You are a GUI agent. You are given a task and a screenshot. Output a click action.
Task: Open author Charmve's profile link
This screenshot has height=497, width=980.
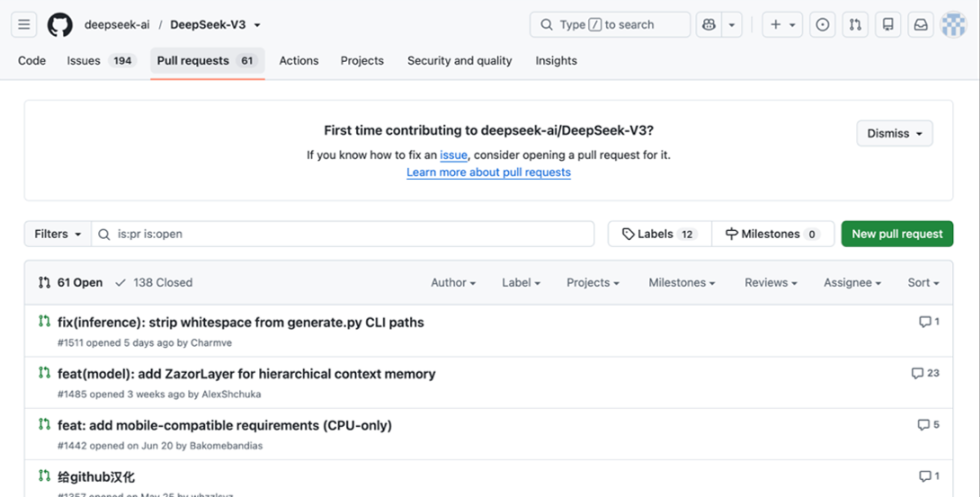211,342
